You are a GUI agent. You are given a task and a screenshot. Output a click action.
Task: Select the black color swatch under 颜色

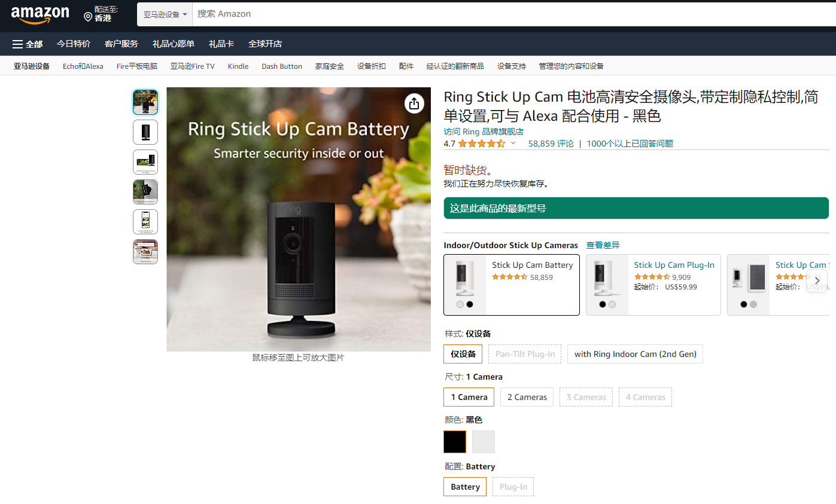click(x=454, y=441)
